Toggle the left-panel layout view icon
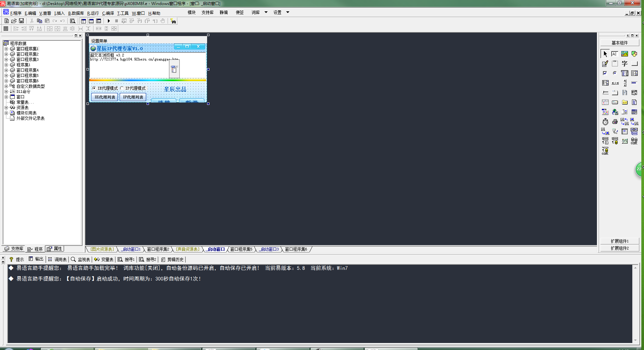 (83, 21)
